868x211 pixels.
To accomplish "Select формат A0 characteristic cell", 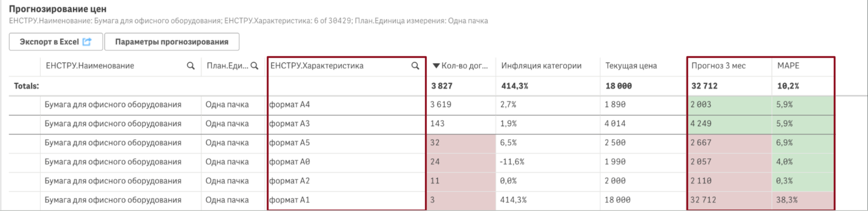I will pos(290,162).
